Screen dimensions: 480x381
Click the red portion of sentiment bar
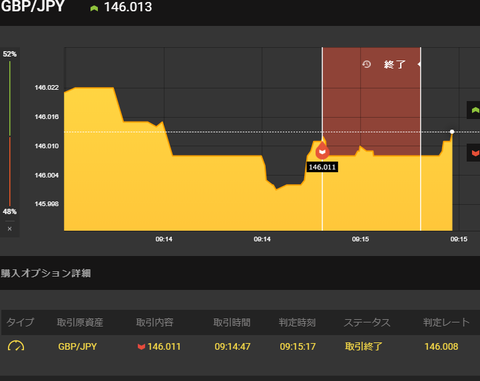pos(10,171)
